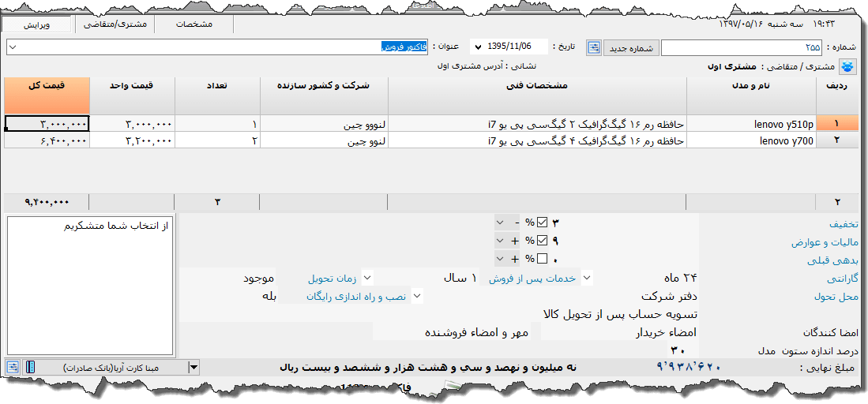Select row number ۱ header cell
Screen dimensions: 868x404
[836, 123]
